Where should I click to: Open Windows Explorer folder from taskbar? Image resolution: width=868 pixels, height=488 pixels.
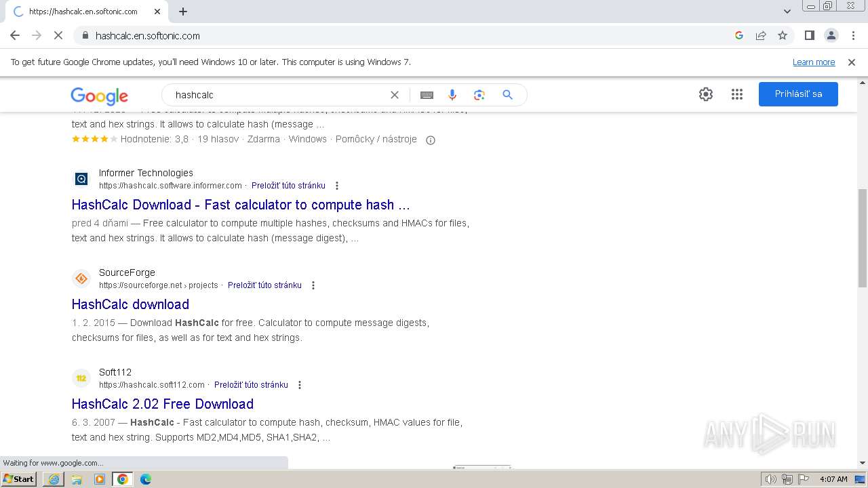[77, 479]
